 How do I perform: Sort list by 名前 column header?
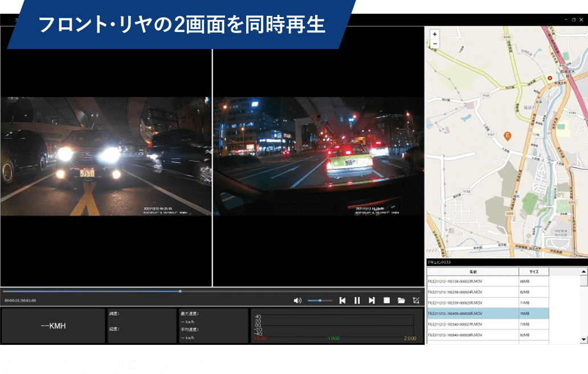tap(473, 271)
